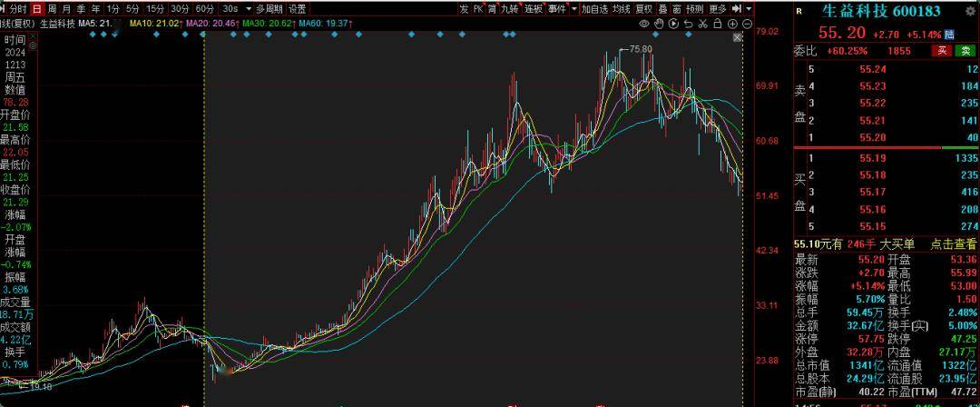This screenshot has width=980, height=407.
Task: Expand the dropdown arrow after 30s period
Action: [249, 9]
